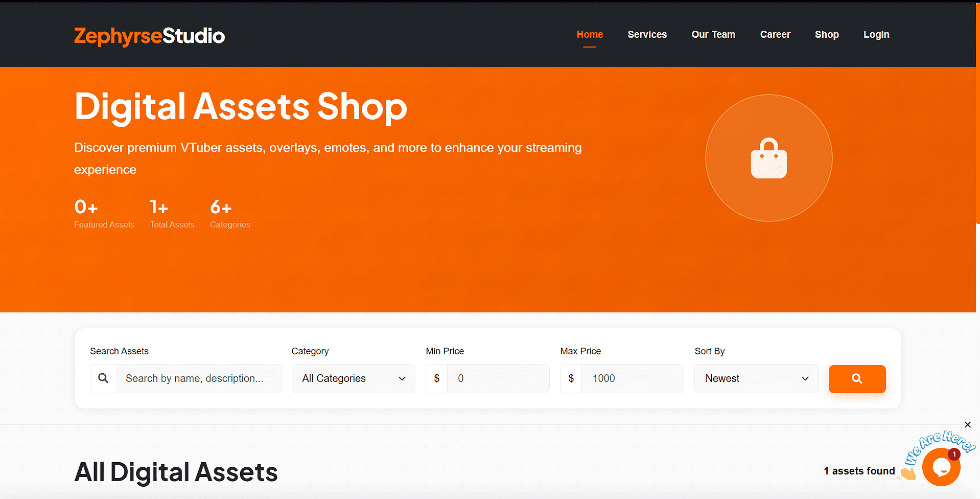Screen dimensions: 980x499
Task: Open the Sort By Newest dropdown
Action: pyautogui.click(x=756, y=378)
